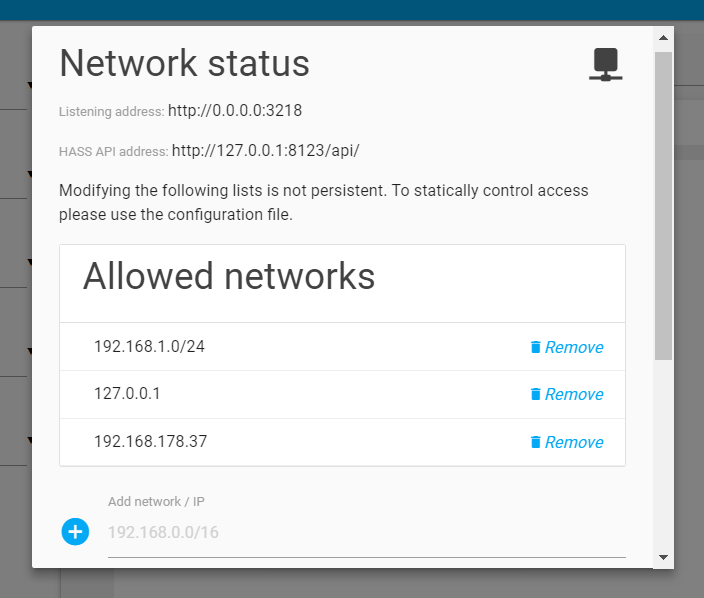Screen dimensions: 704x598
Task: Click the trash icon for 192.168.178.37
Action: (535, 442)
